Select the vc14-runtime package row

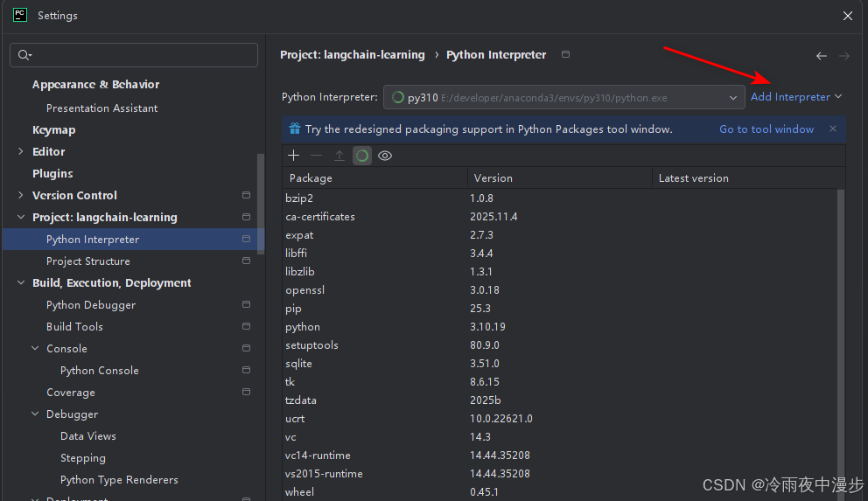click(560, 456)
